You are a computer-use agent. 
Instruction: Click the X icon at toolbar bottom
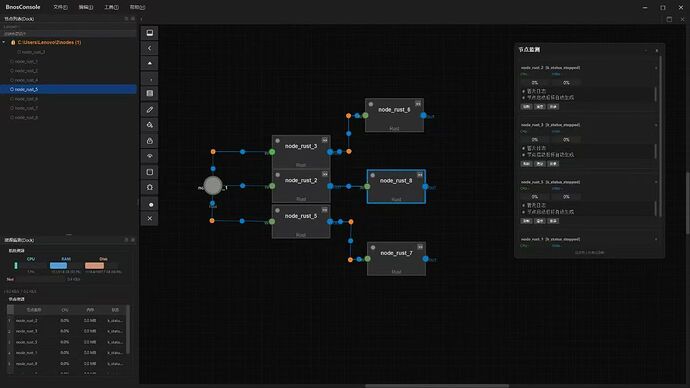tap(150, 218)
